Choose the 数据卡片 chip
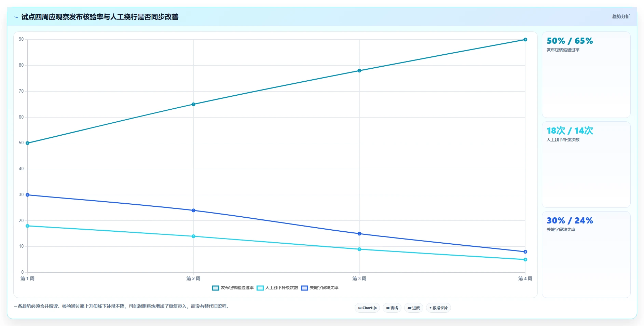This screenshot has width=644, height=326. pos(438,308)
